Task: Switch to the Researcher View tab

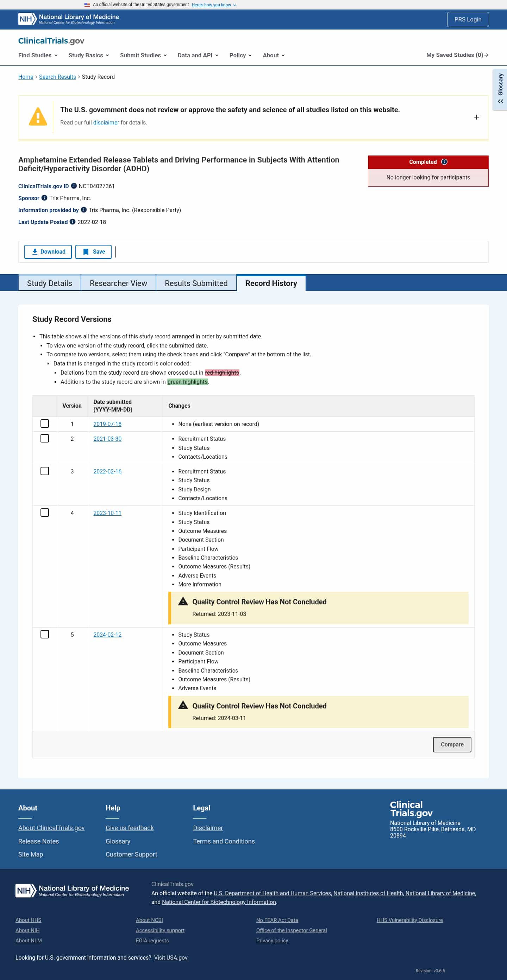Action: coord(118,283)
